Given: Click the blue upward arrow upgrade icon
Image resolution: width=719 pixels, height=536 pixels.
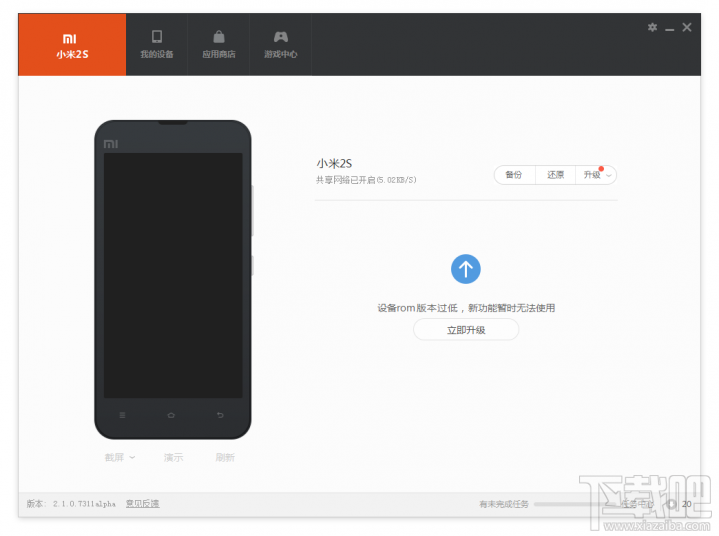Looking at the screenshot, I should 465,269.
